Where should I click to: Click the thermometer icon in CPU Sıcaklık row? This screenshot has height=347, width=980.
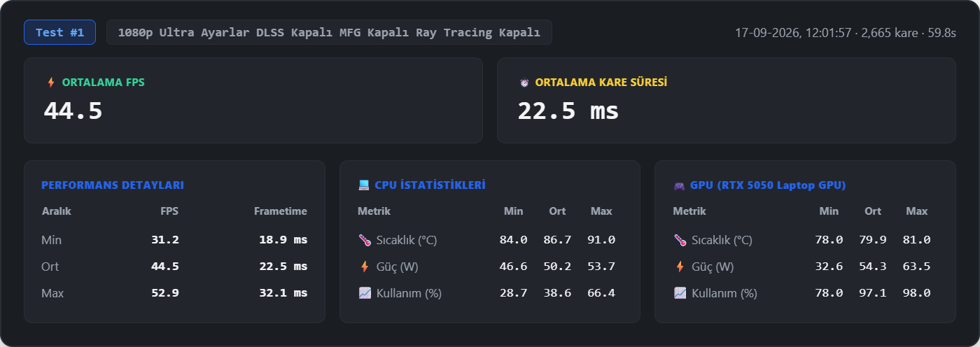364,240
